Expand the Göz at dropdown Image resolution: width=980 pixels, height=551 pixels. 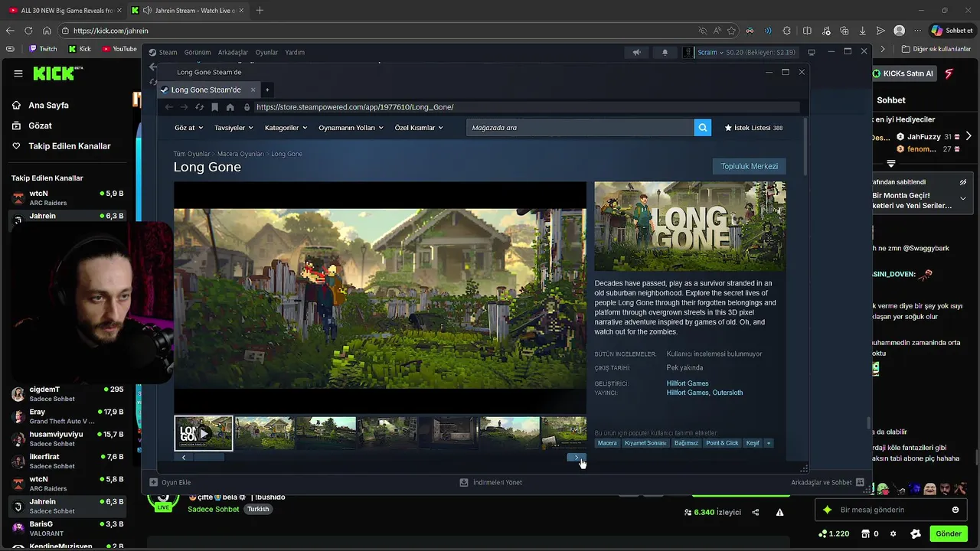coord(188,128)
